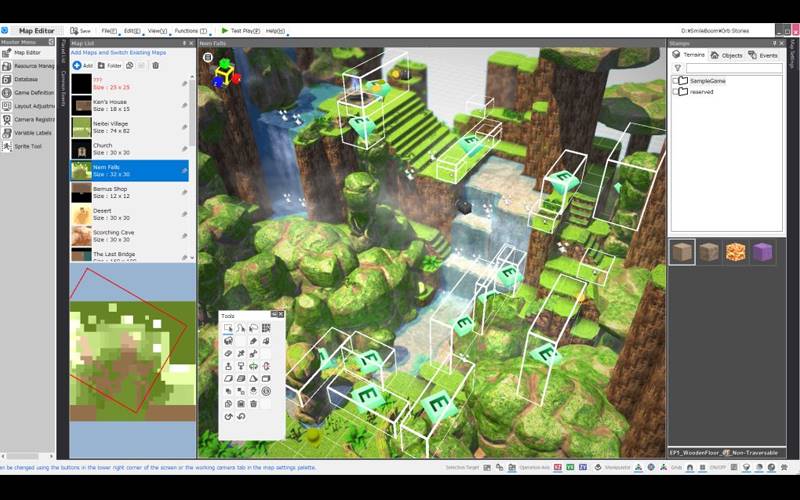The image size is (800, 500).
Task: Toggle the pin icon beside Church map
Action: (x=184, y=149)
